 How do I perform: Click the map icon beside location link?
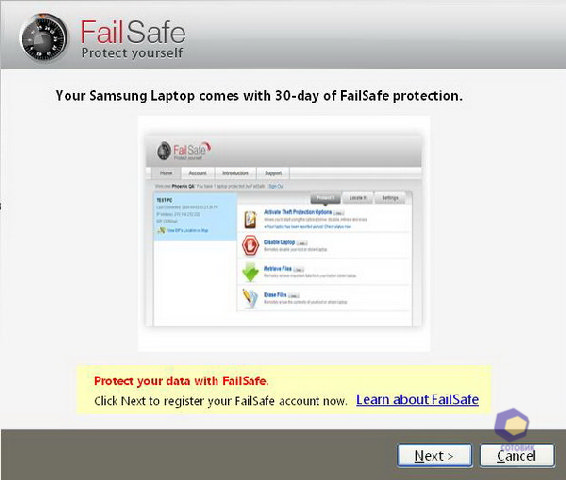[161, 230]
